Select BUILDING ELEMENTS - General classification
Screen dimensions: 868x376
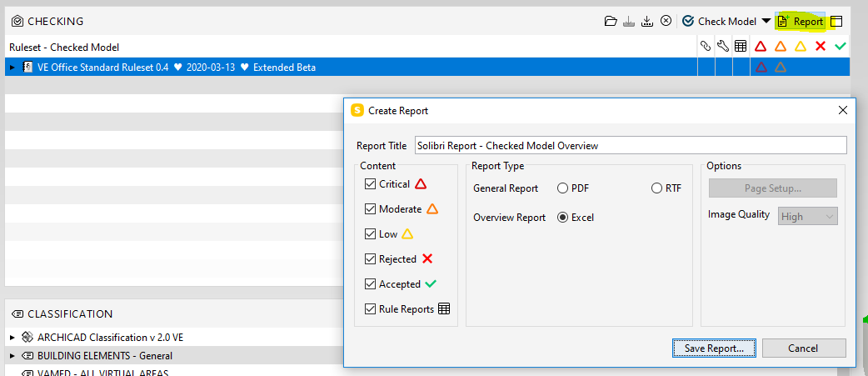click(174, 355)
